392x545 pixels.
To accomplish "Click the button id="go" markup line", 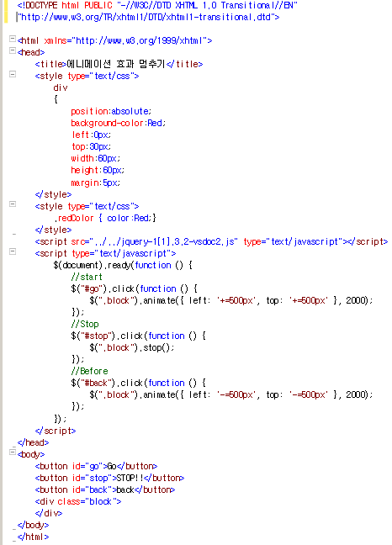I will pyautogui.click(x=96, y=466).
